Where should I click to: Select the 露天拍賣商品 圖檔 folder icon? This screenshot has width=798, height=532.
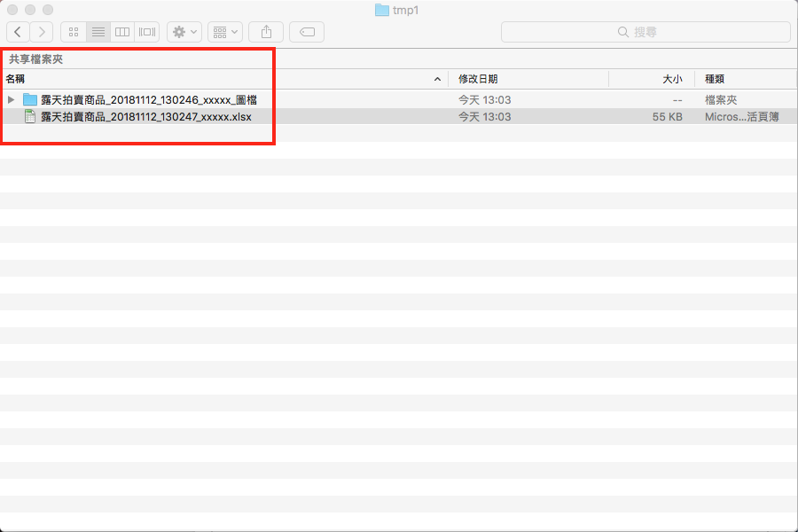coord(29,100)
